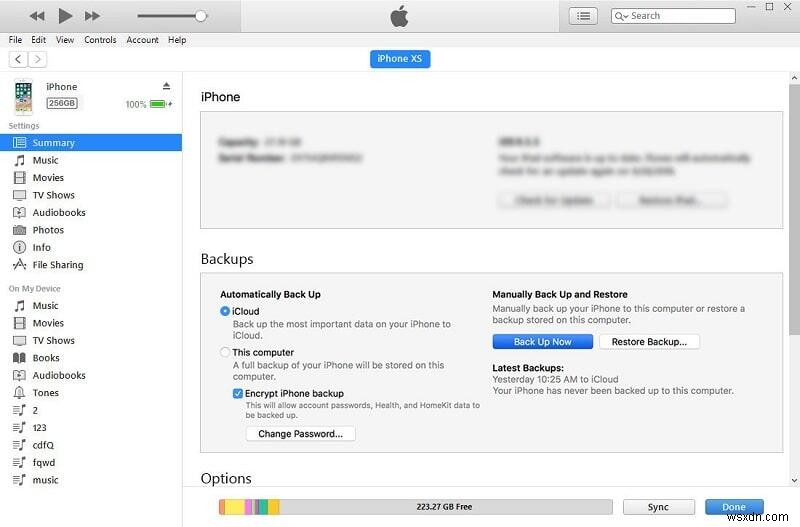This screenshot has width=800, height=527.
Task: Click the volume slider knob
Action: coord(201,16)
